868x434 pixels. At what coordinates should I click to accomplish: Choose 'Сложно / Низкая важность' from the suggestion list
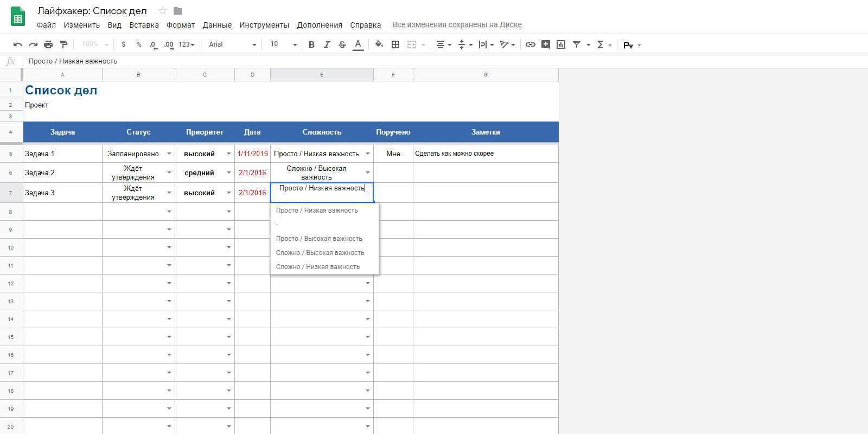click(x=317, y=267)
